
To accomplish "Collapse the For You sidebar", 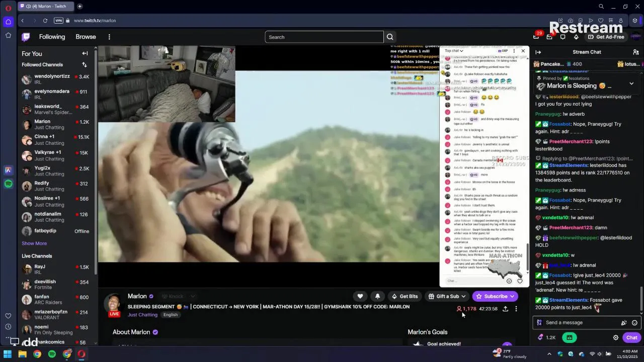I will pos(85,53).
